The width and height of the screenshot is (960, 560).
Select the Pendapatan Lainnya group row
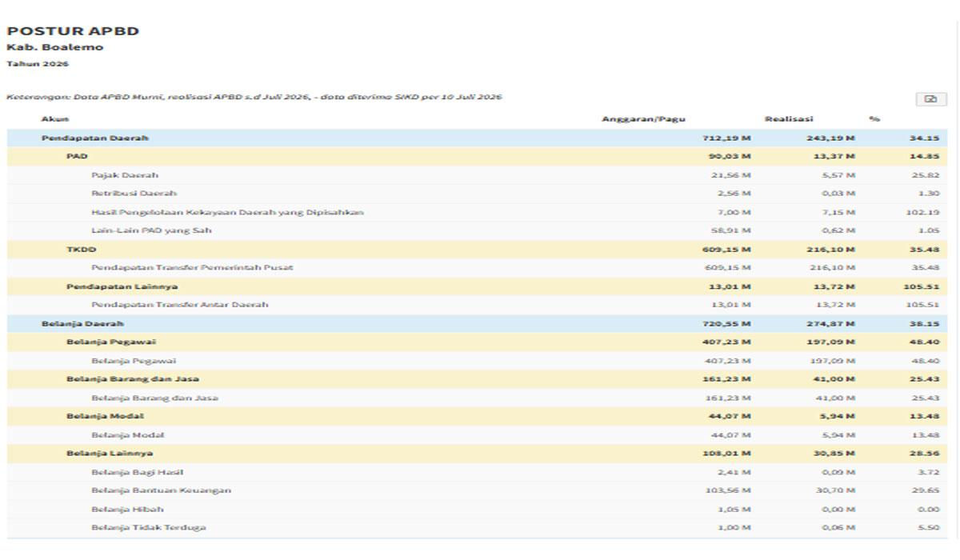click(x=477, y=286)
